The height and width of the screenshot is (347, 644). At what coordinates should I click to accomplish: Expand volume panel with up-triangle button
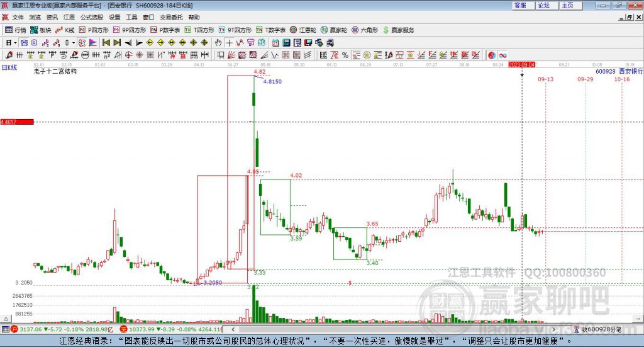pos(6,319)
